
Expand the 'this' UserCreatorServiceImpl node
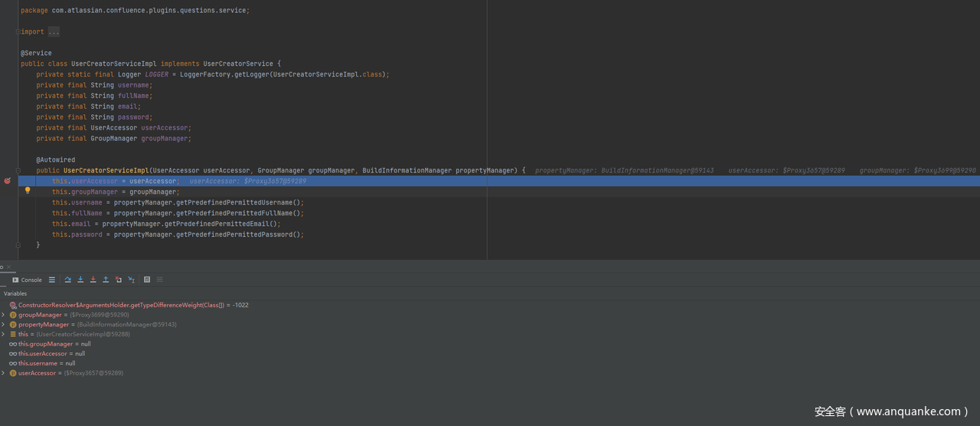3,334
